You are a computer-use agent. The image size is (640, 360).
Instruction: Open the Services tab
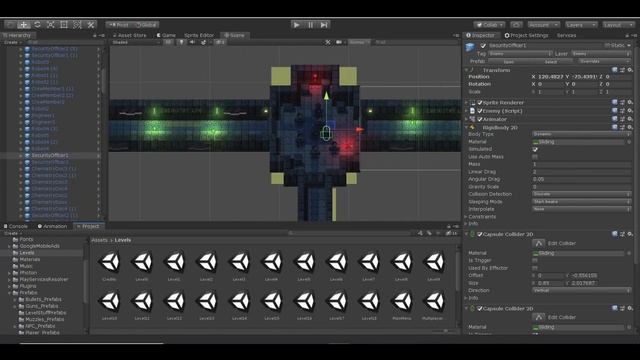(x=567, y=36)
